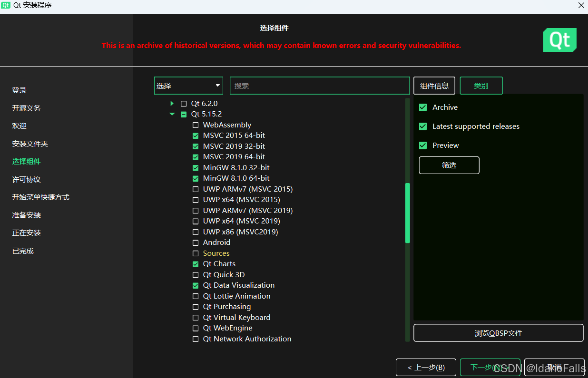The height and width of the screenshot is (378, 588).
Task: Enable UWP x64 (MSVC 2019)
Action: [196, 221]
